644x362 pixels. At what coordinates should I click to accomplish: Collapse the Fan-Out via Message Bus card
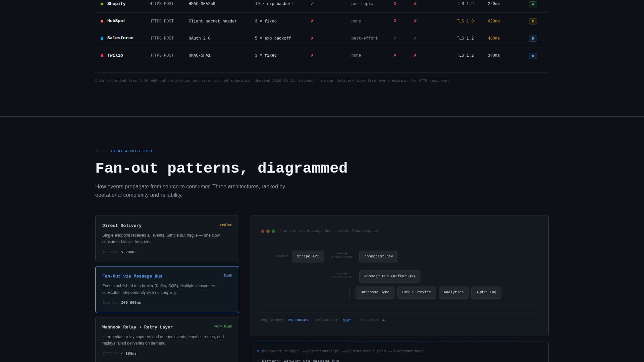pyautogui.click(x=167, y=289)
